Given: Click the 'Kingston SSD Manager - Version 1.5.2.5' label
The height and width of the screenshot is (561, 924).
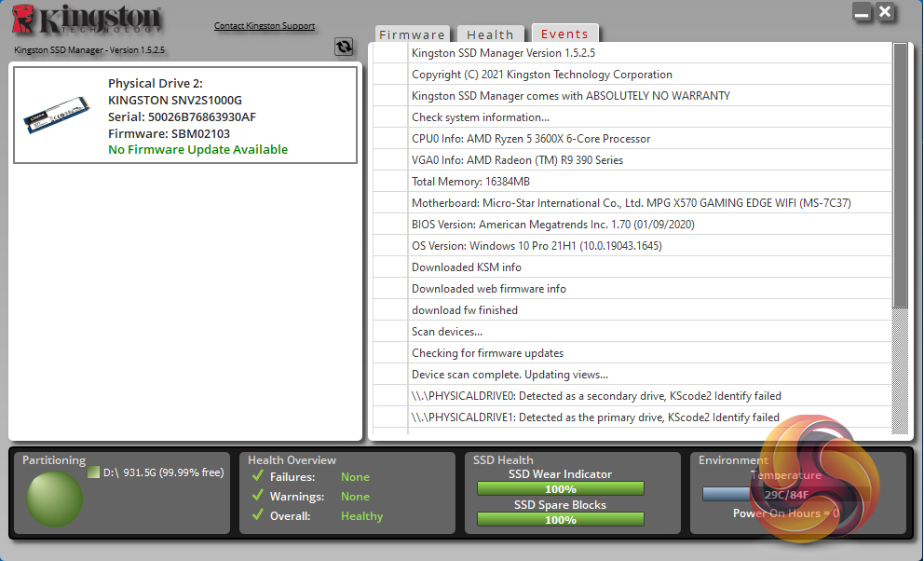Looking at the screenshot, I should (89, 50).
